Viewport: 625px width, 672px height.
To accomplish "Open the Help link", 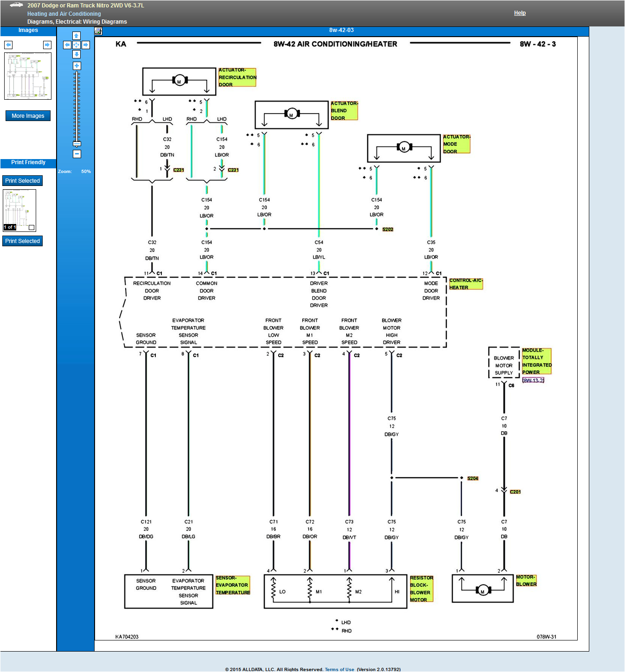I will [x=520, y=13].
